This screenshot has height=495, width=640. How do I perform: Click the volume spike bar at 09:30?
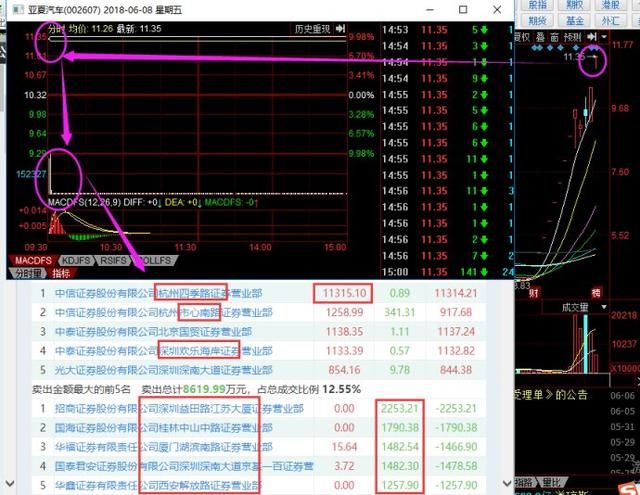pyautogui.click(x=50, y=173)
